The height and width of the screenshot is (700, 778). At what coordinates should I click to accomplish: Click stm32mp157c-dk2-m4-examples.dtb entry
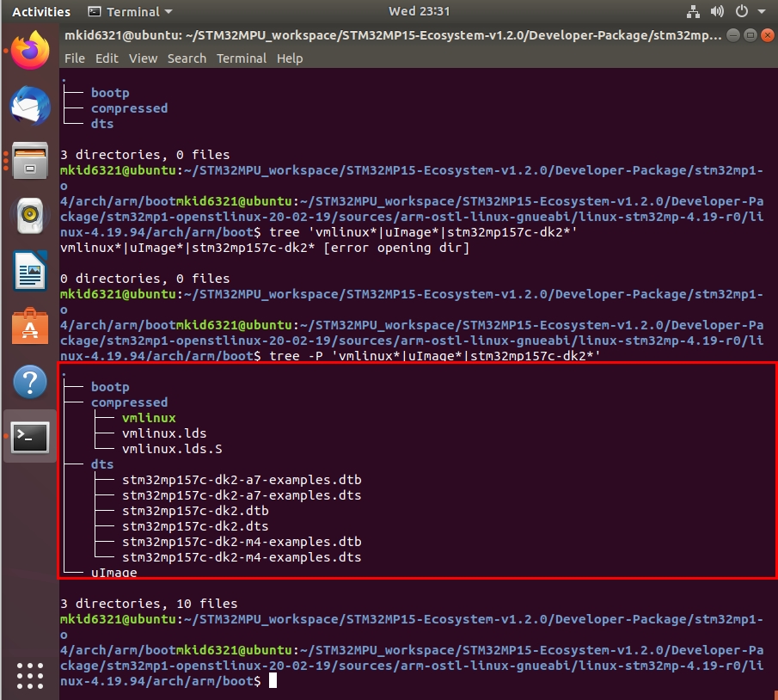coord(242,542)
